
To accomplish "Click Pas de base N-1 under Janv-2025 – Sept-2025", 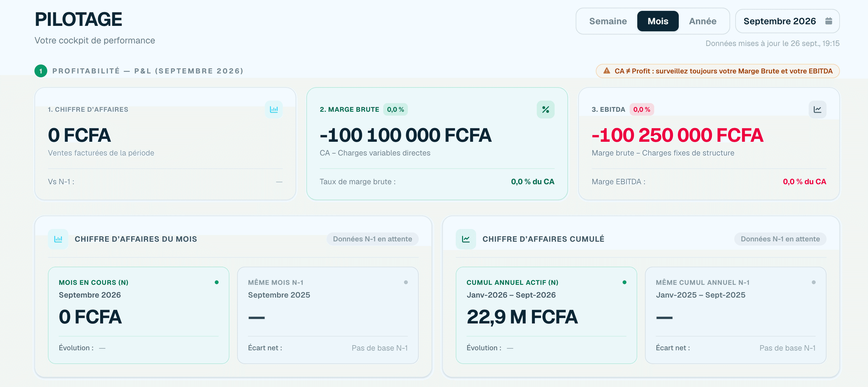I will pos(787,348).
